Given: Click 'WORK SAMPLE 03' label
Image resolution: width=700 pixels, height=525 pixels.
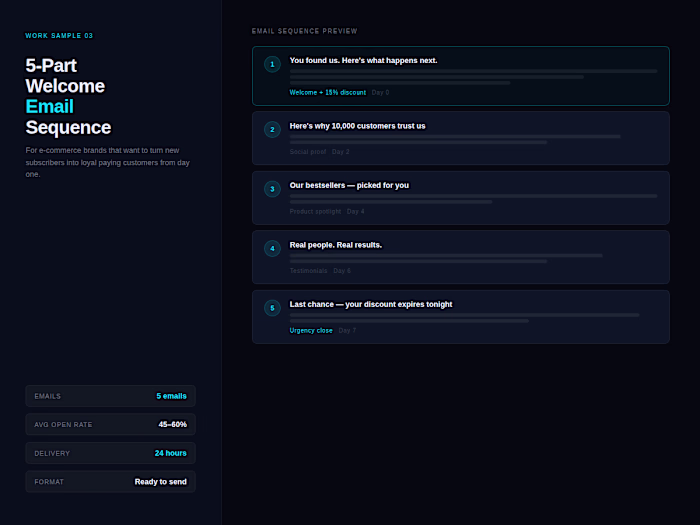Looking at the screenshot, I should click(59, 36).
